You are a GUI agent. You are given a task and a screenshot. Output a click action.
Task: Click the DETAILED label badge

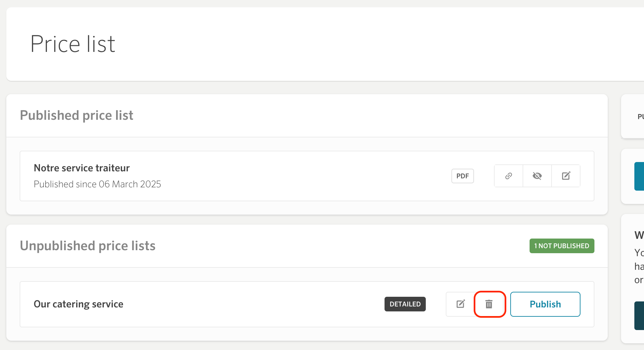[405, 304]
